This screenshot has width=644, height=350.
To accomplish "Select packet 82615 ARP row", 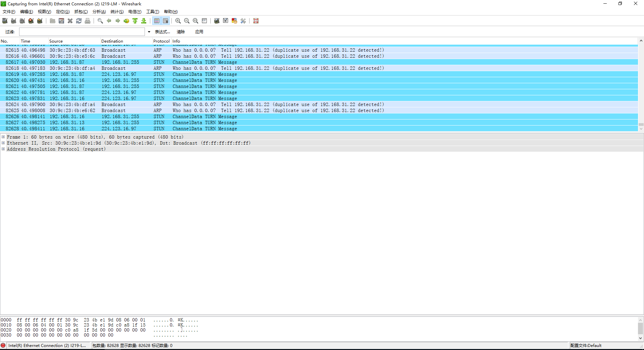I will 319,50.
